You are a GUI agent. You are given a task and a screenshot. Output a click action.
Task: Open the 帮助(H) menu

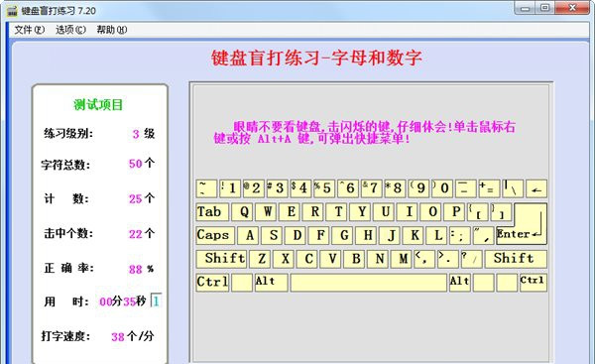coord(111,30)
